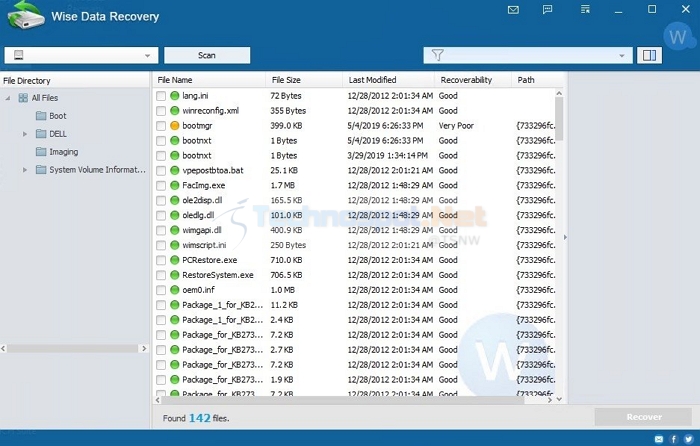The height and width of the screenshot is (446, 700).
Task: Select the DELL folder in tree
Action: [x=58, y=134]
